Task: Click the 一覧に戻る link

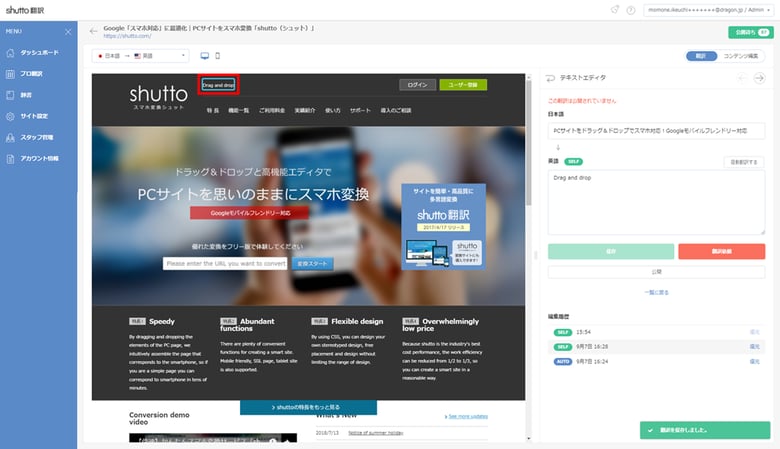Action: click(656, 292)
